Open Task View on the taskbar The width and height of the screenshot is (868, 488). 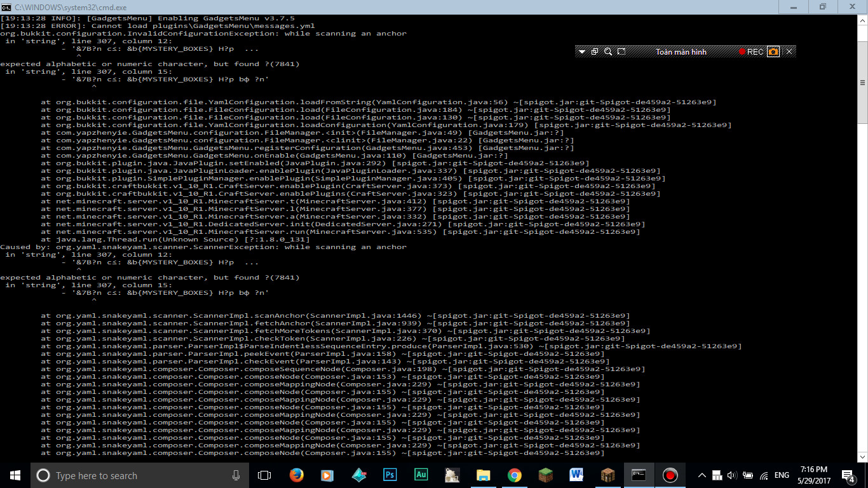(264, 475)
